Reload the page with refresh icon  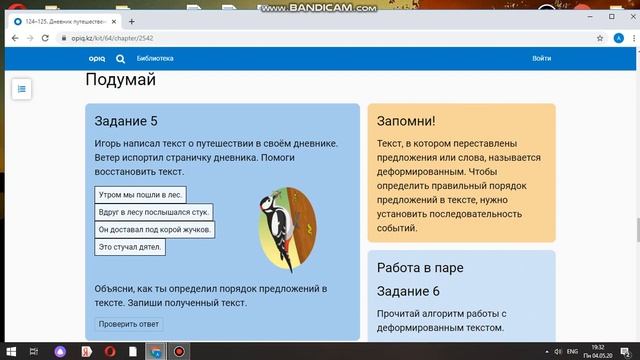[45, 38]
